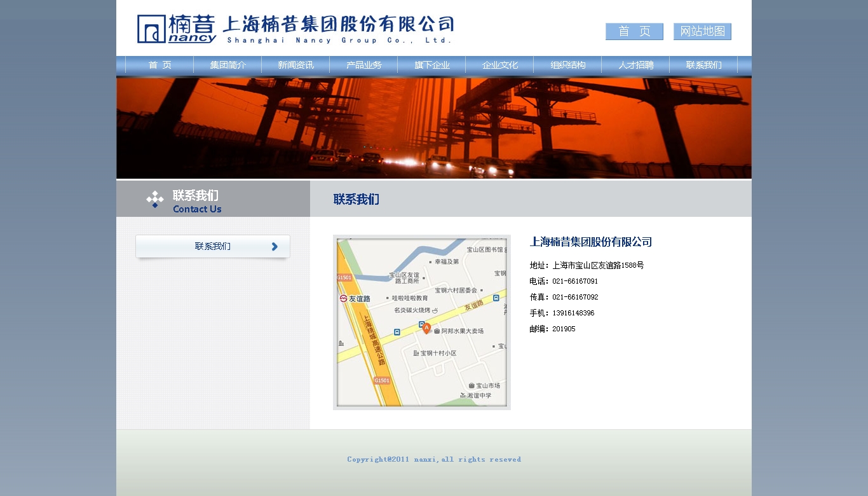Viewport: 868px width, 496px height.
Task: Click the bus stop icon right of 友谊路 road label
Action: 496,298
